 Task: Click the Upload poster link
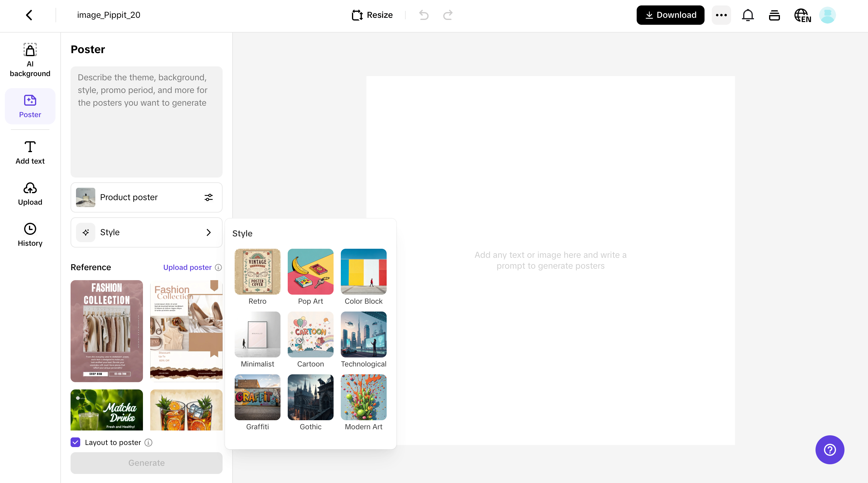point(187,267)
